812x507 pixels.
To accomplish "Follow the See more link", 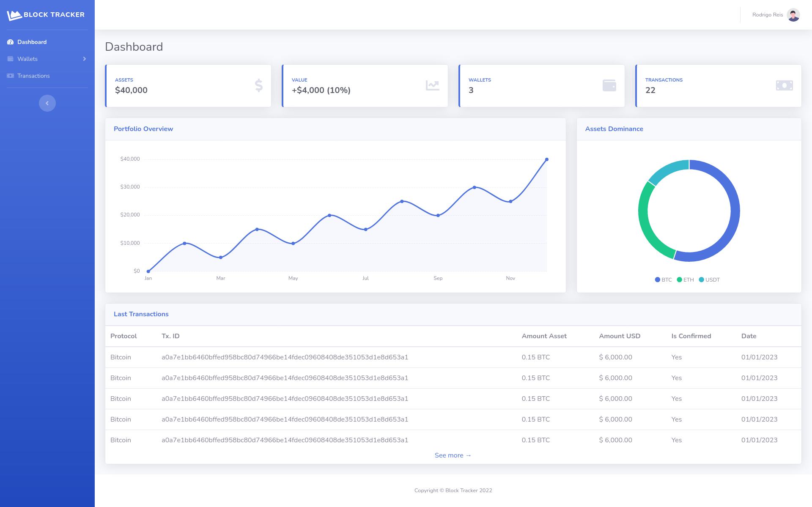I will point(453,455).
